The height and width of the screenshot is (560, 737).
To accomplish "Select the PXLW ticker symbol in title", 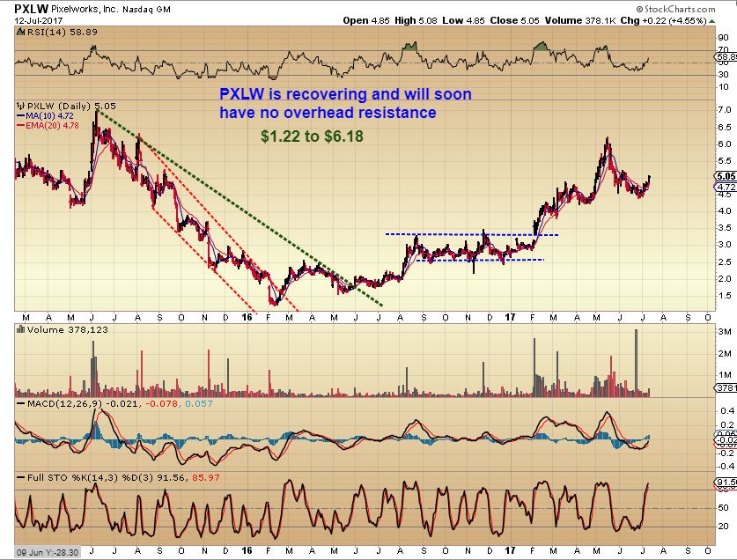I will click(31, 9).
